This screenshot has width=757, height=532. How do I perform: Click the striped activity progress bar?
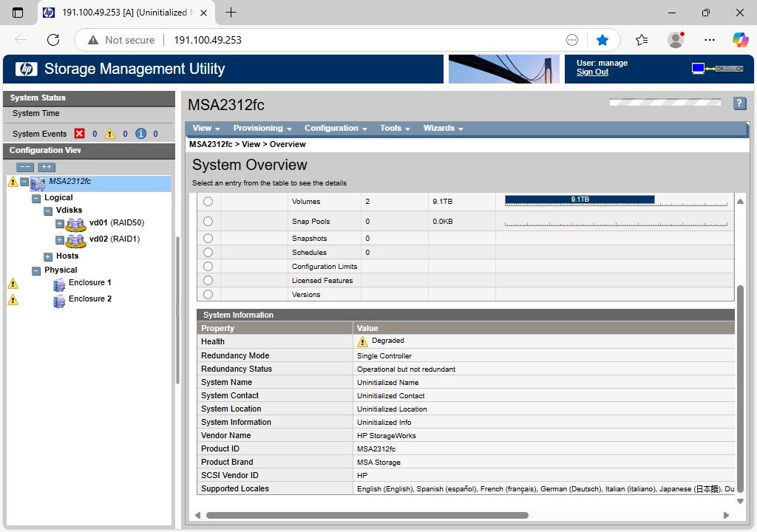click(665, 102)
